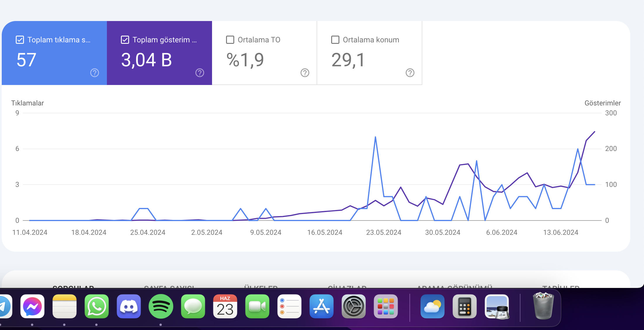Click the 57 total clicks value
The height and width of the screenshot is (330, 644).
pyautogui.click(x=26, y=60)
